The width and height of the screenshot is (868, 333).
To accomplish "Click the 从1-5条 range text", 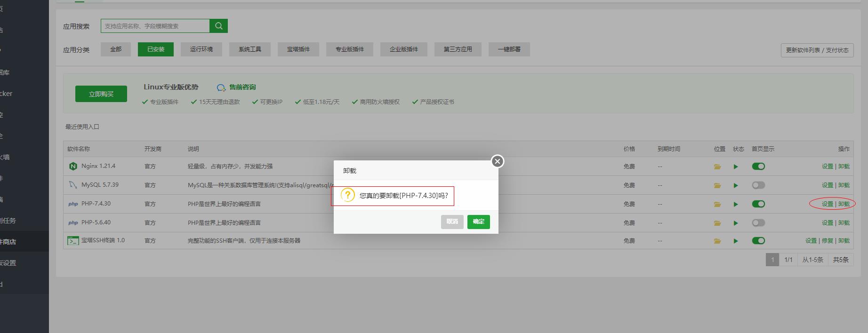I will click(x=813, y=260).
